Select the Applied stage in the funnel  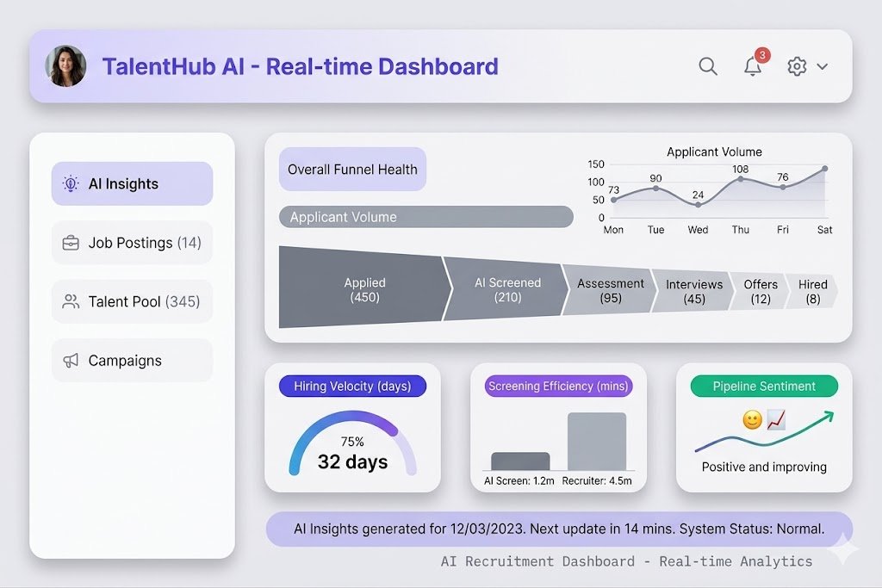point(364,291)
